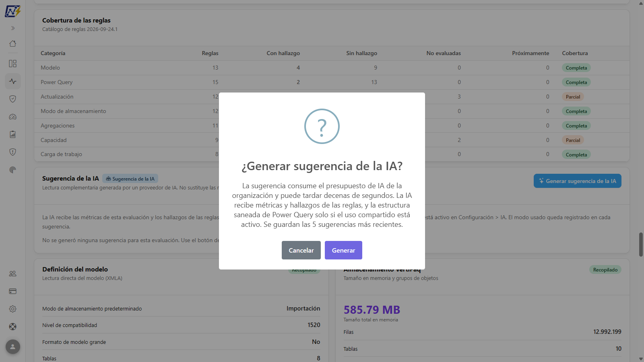Open the users group icon in sidebar

pos(13,274)
